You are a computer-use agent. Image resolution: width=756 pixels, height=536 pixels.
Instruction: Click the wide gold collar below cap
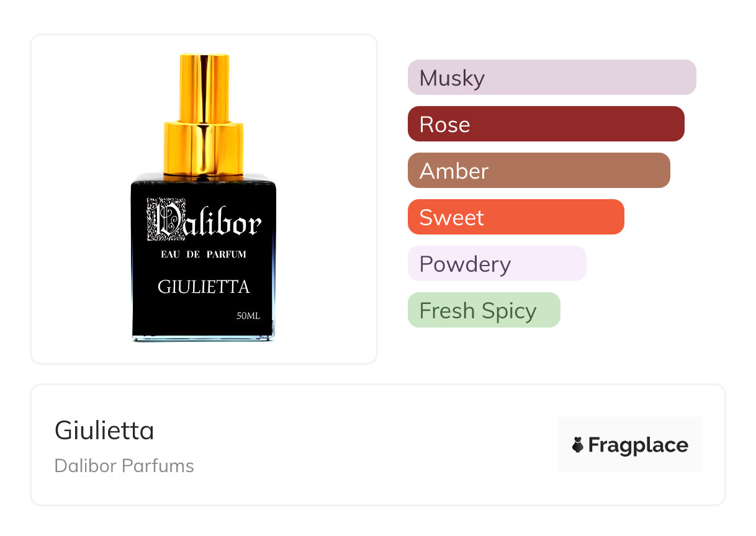click(x=204, y=149)
